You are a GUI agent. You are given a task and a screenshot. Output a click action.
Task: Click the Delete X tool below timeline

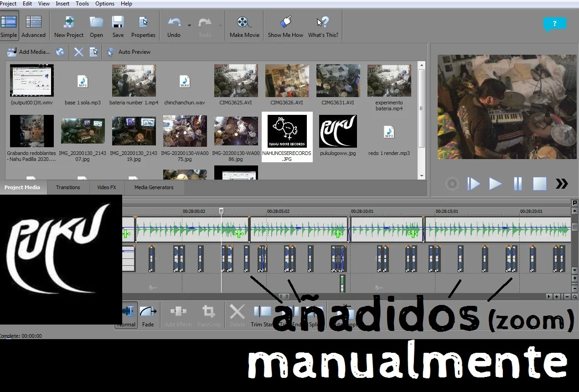pyautogui.click(x=237, y=316)
